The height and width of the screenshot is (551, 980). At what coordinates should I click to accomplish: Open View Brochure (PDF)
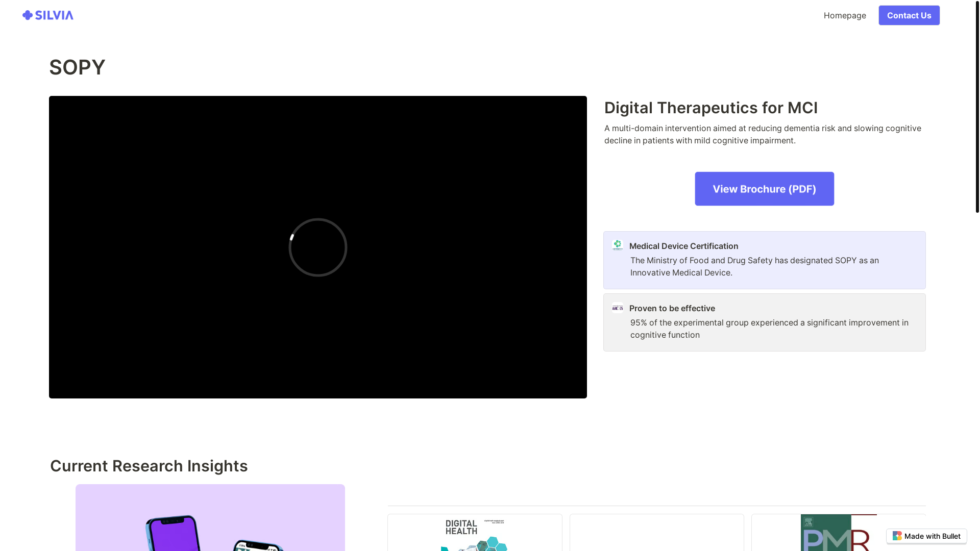[764, 189]
